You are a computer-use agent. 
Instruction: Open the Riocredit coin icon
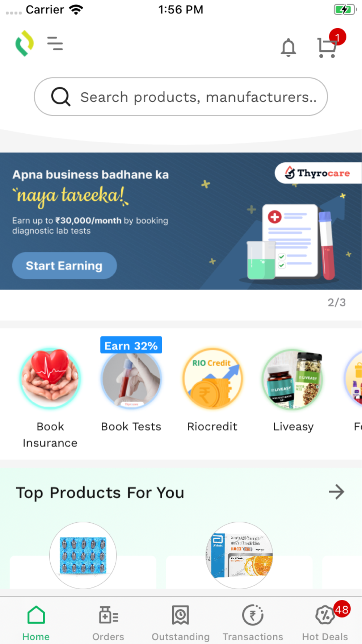click(x=212, y=379)
